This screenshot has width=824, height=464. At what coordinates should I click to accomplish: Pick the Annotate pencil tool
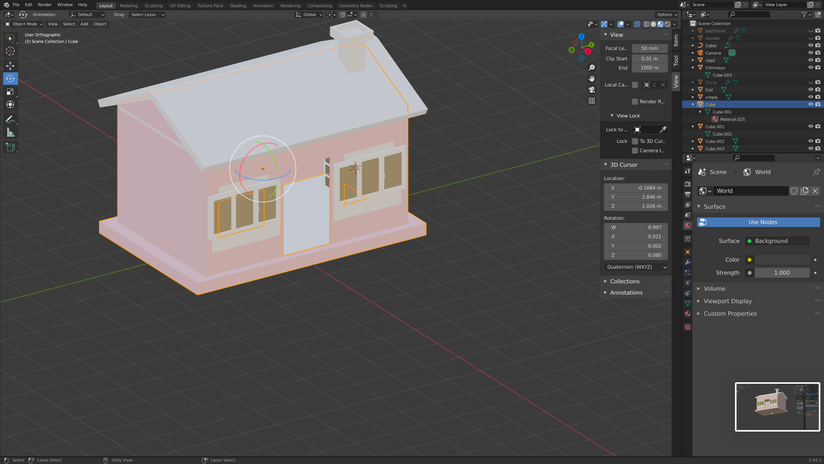10,120
